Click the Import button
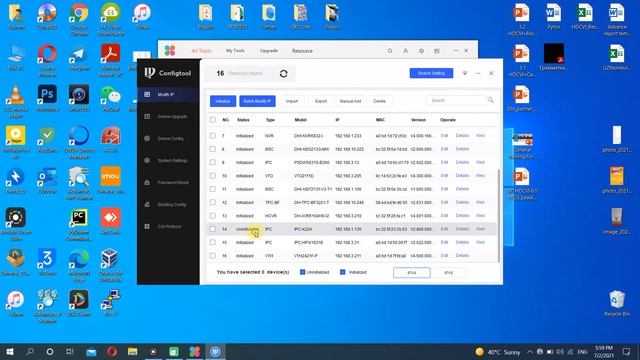This screenshot has height=360, width=640. [292, 101]
